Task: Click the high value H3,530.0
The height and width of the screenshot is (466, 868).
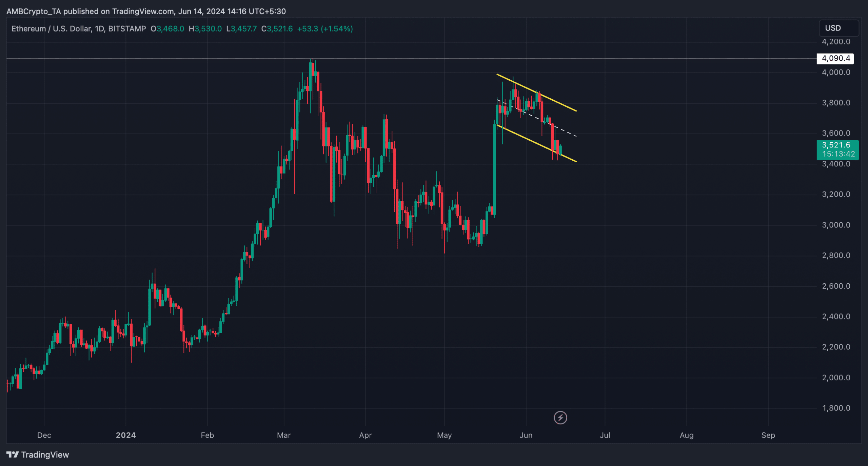Action: click(x=205, y=29)
